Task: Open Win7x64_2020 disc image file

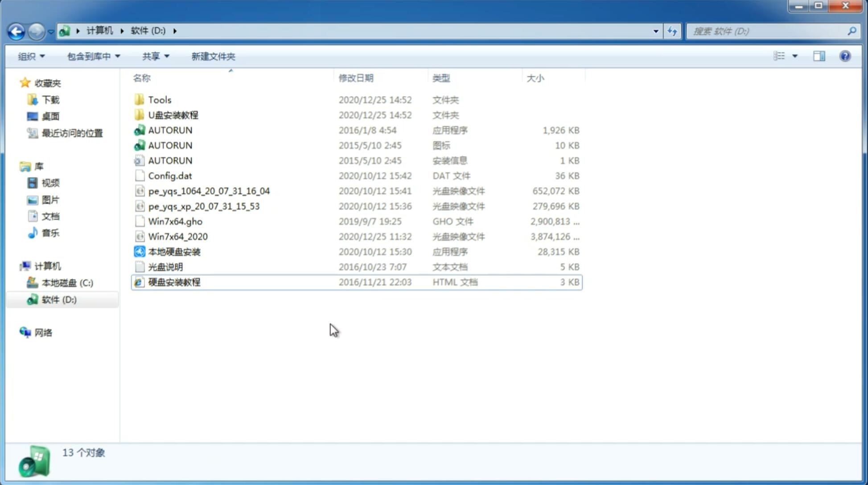Action: click(x=178, y=237)
